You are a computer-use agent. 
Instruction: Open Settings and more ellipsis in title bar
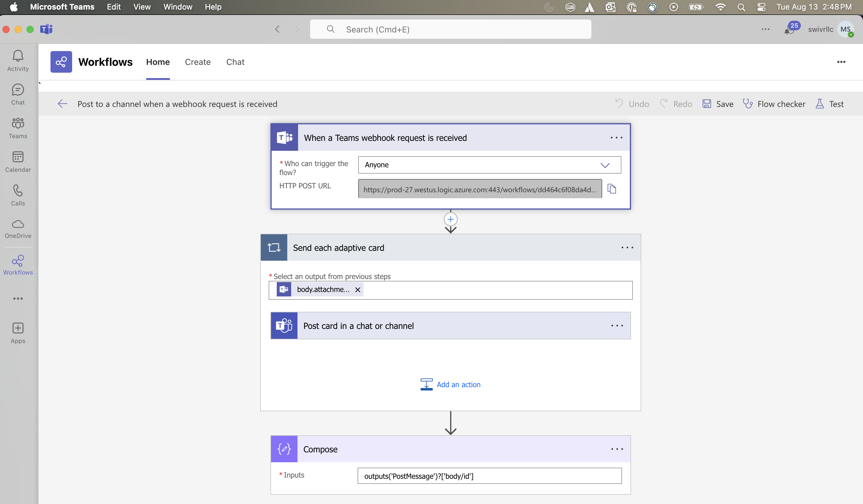coord(765,29)
